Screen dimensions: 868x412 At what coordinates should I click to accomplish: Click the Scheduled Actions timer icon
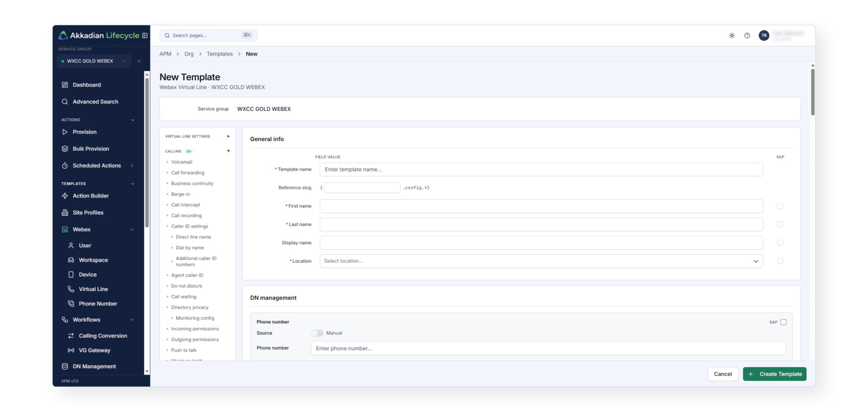pyautogui.click(x=65, y=165)
